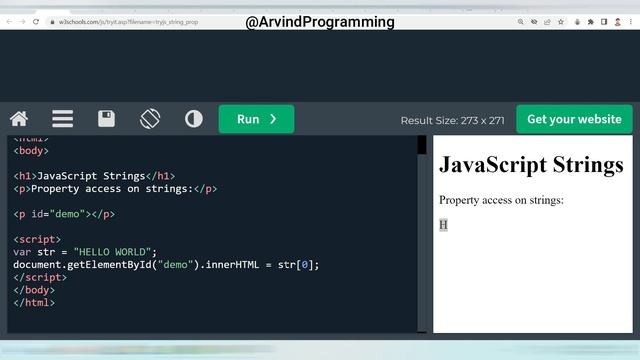Viewport: 640px width, 360px height.
Task: Share this page via the share icon
Action: coord(547,22)
